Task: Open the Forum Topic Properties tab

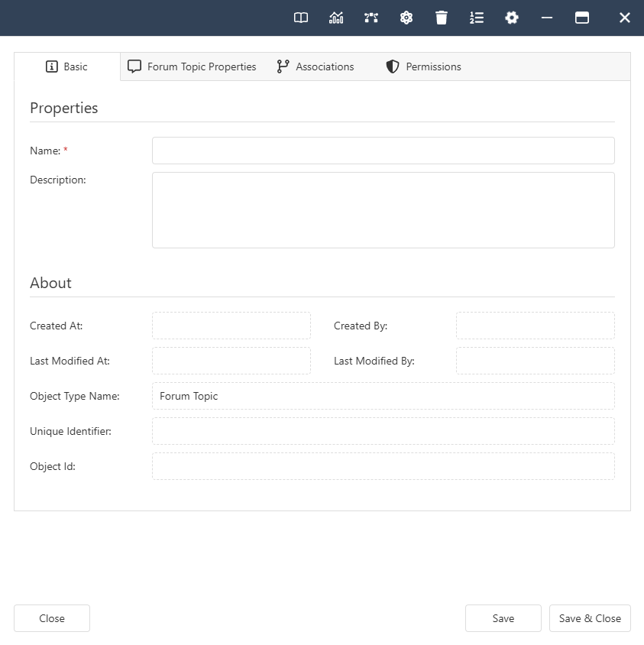Action: coord(192,66)
